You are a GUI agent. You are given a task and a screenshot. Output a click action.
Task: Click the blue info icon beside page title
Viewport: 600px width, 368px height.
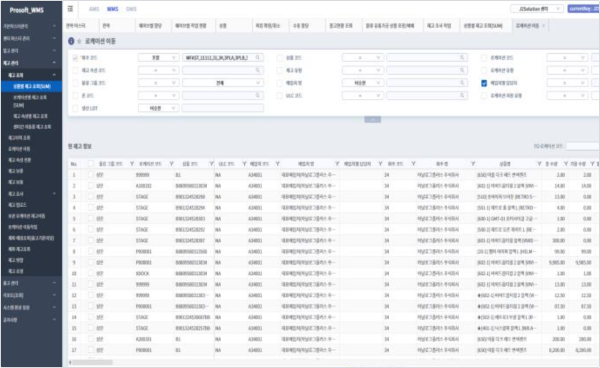point(71,41)
